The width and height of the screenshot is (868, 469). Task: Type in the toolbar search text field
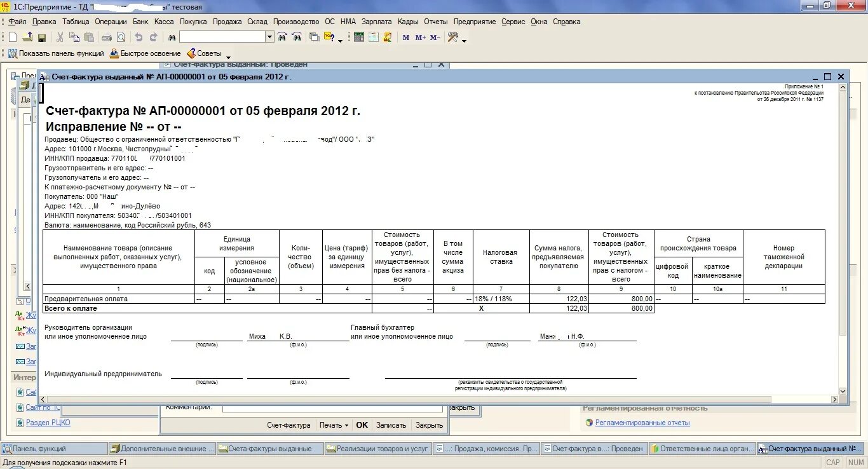click(x=222, y=37)
